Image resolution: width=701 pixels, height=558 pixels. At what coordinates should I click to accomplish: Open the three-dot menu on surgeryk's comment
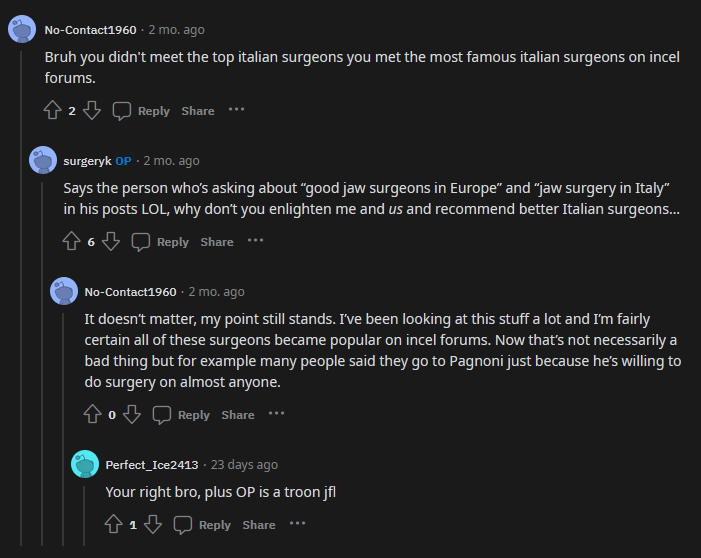point(255,241)
